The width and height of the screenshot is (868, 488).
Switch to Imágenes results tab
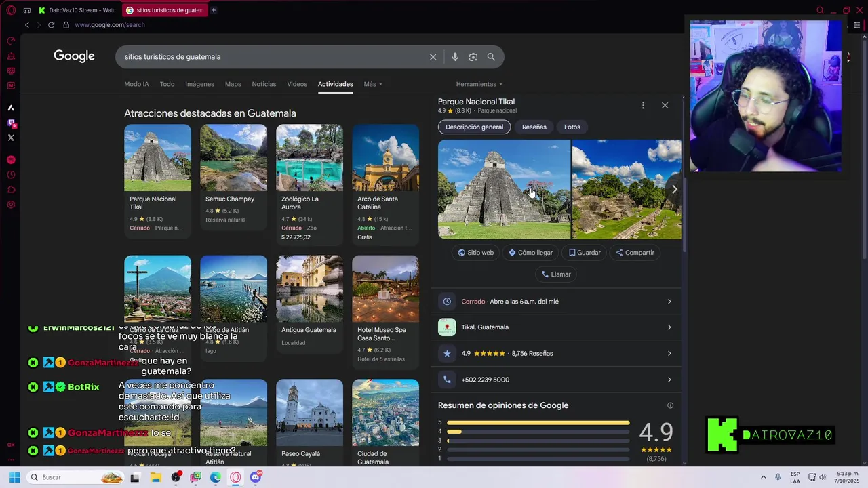[199, 84]
